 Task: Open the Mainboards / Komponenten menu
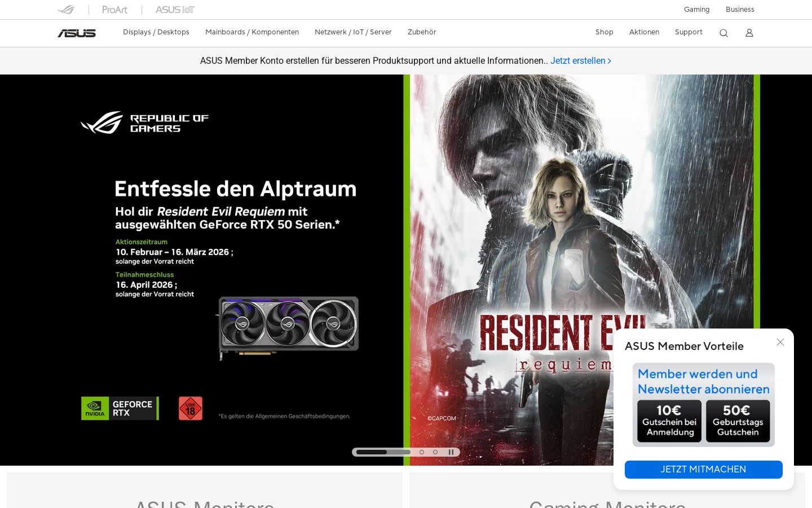252,32
